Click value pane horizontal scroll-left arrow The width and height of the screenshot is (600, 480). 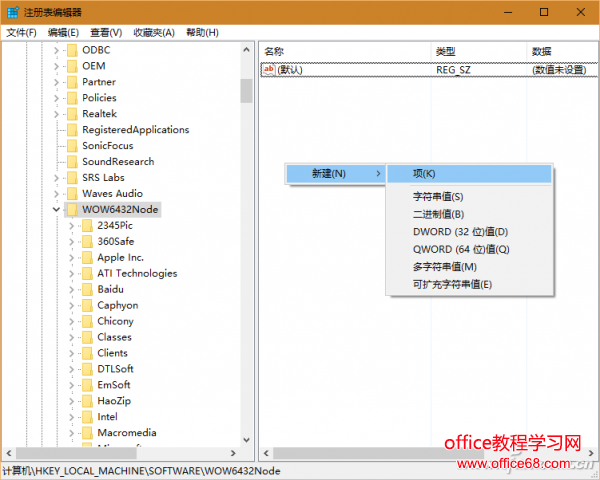[x=266, y=453]
